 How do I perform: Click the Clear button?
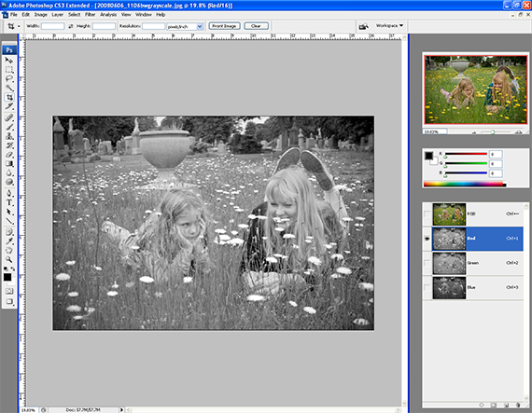pos(256,26)
